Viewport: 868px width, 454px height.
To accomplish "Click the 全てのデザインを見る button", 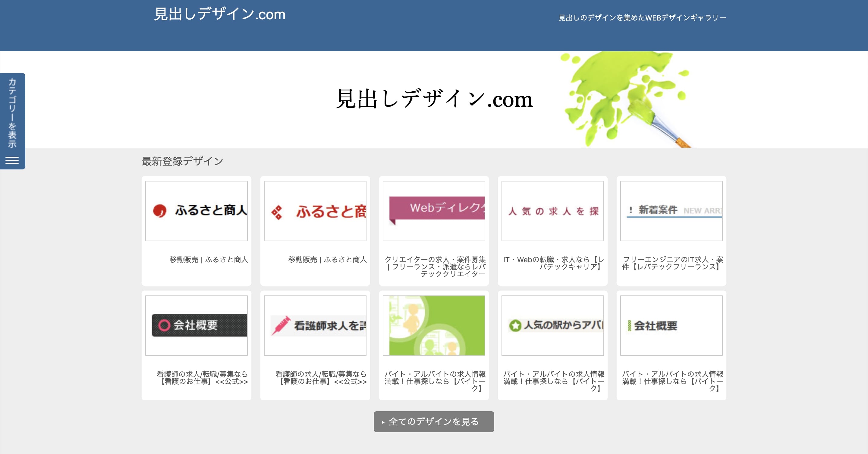I will [x=434, y=421].
